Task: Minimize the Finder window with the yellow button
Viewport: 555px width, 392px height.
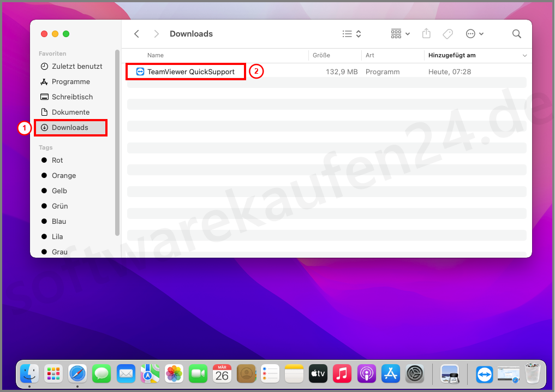Action: tap(55, 34)
